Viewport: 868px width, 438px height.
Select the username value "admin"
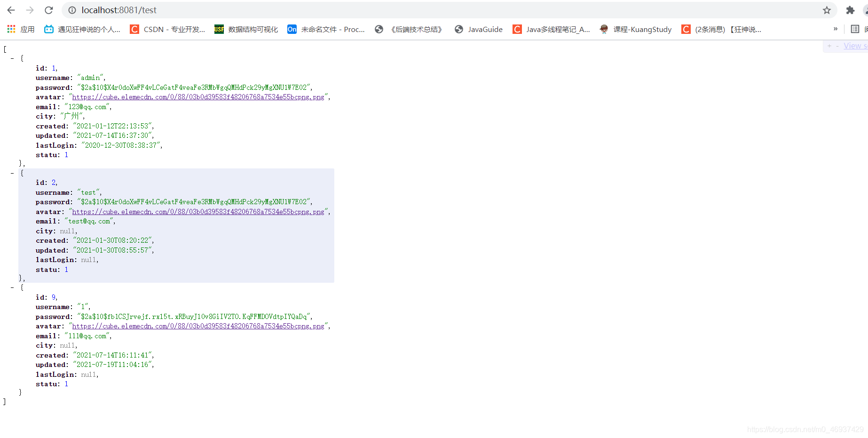(91, 78)
